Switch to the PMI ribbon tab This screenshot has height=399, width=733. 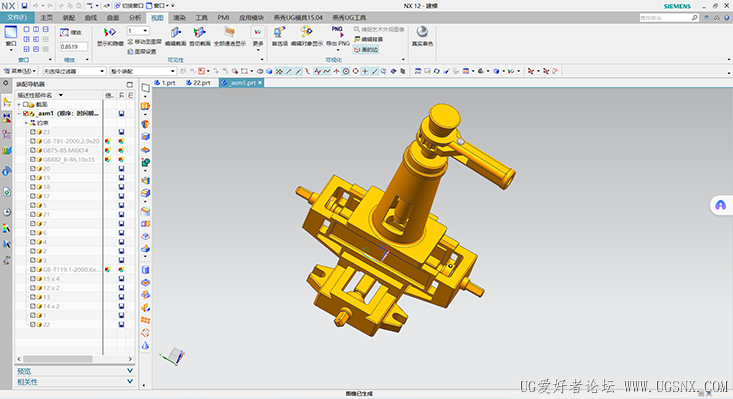tap(223, 18)
